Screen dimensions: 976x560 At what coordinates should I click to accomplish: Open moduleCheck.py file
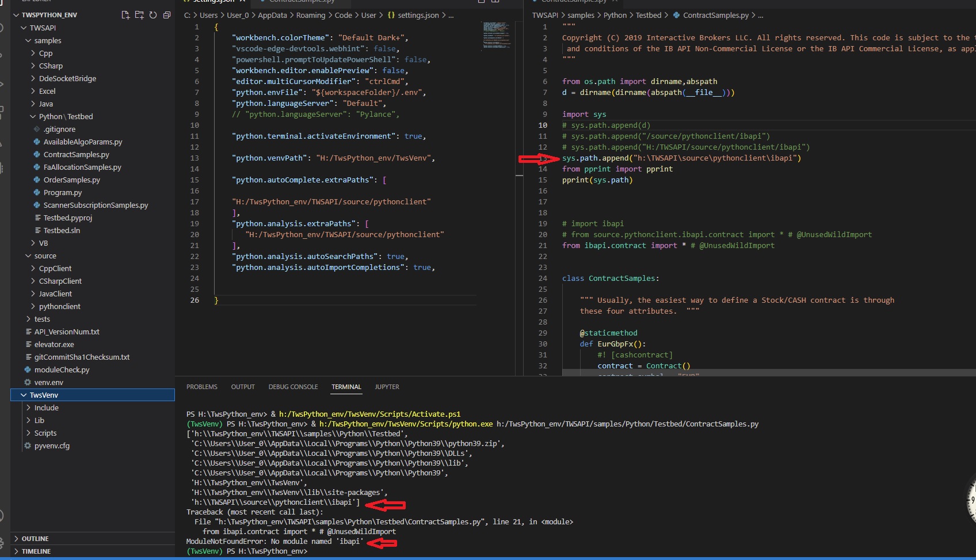coord(62,369)
